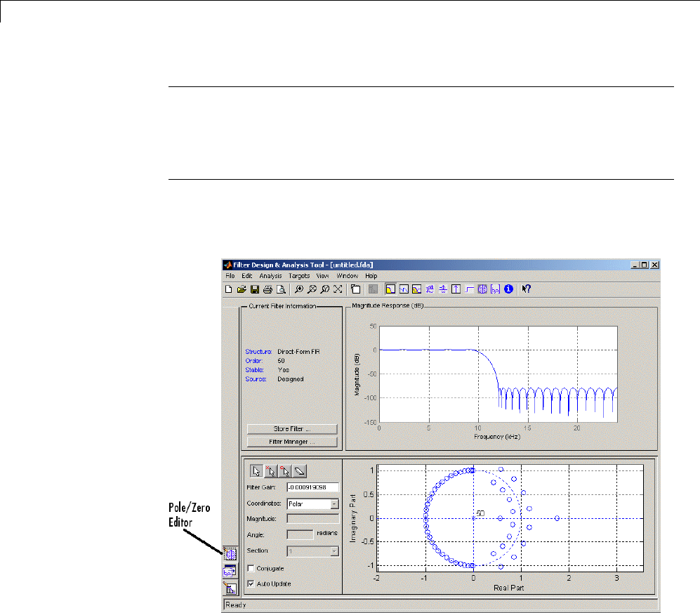Show the Impulse Response icon
Image resolution: width=700 pixels, height=613 pixels.
pos(456,289)
